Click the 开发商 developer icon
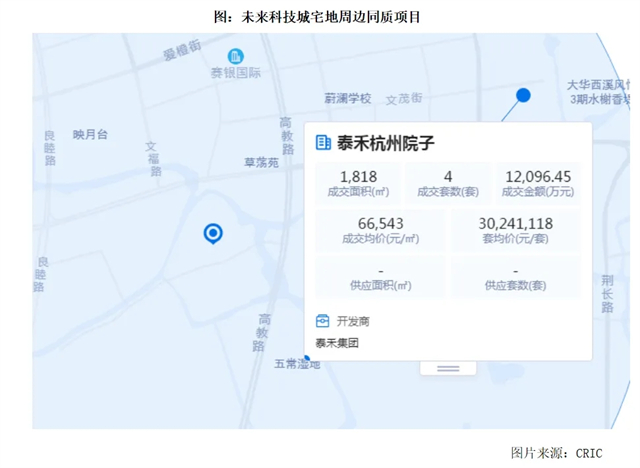Viewport: 640px width, 468px height. (322, 321)
